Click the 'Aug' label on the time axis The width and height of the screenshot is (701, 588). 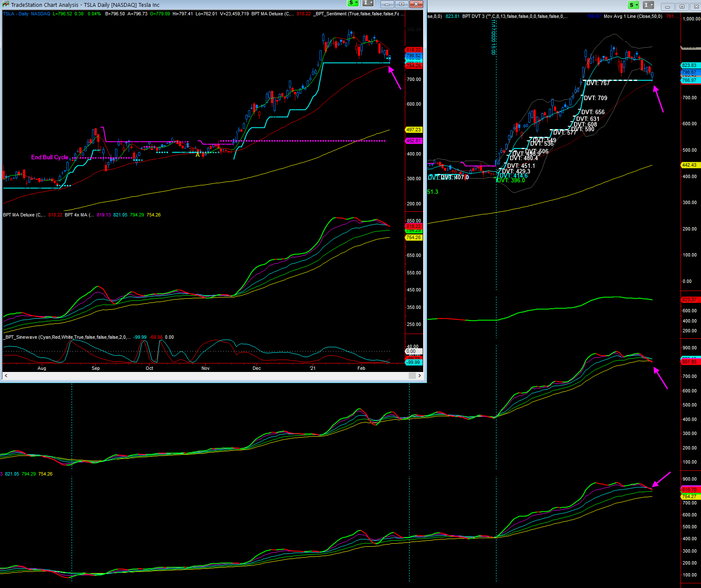pyautogui.click(x=42, y=368)
